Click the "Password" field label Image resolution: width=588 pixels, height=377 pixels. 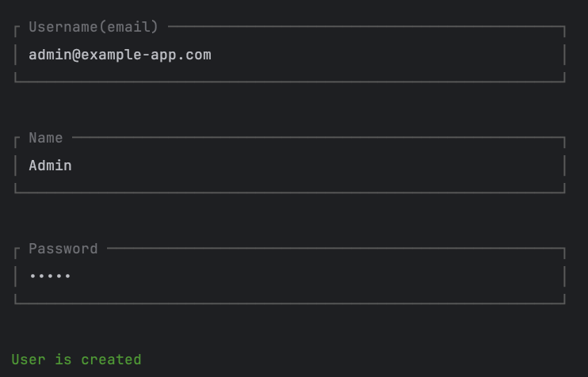coord(63,249)
